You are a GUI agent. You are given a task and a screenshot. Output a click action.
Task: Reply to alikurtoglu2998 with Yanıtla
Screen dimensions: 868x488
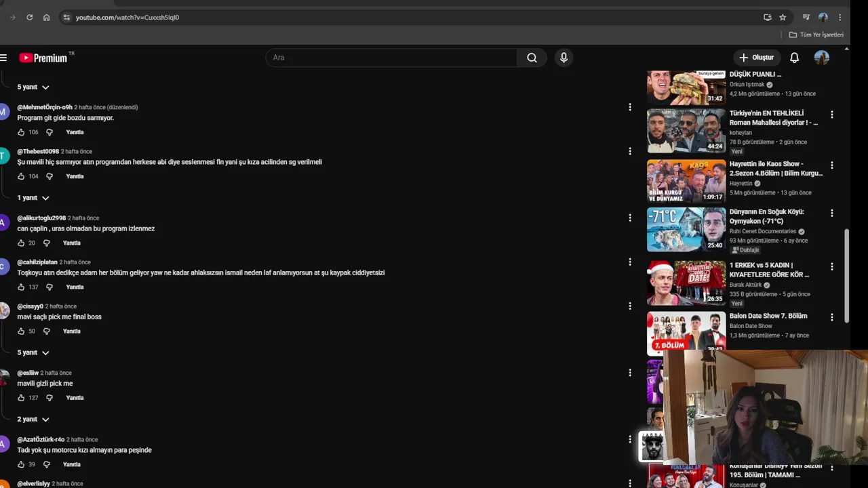coord(72,243)
